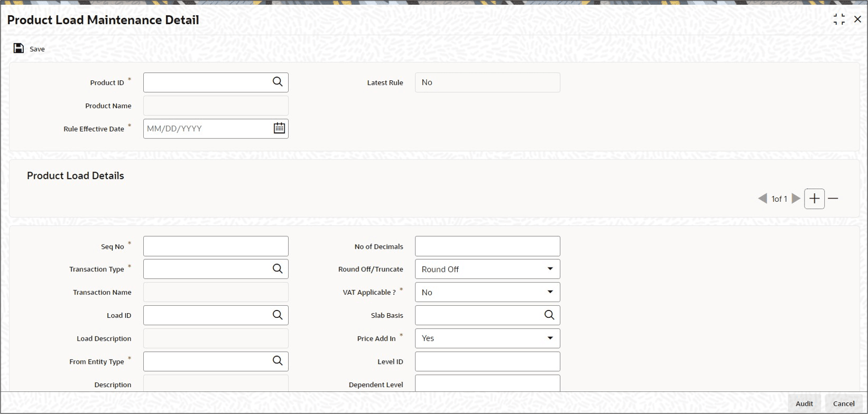Click the Product Name read-only field
The image size is (868, 414).
click(x=216, y=106)
